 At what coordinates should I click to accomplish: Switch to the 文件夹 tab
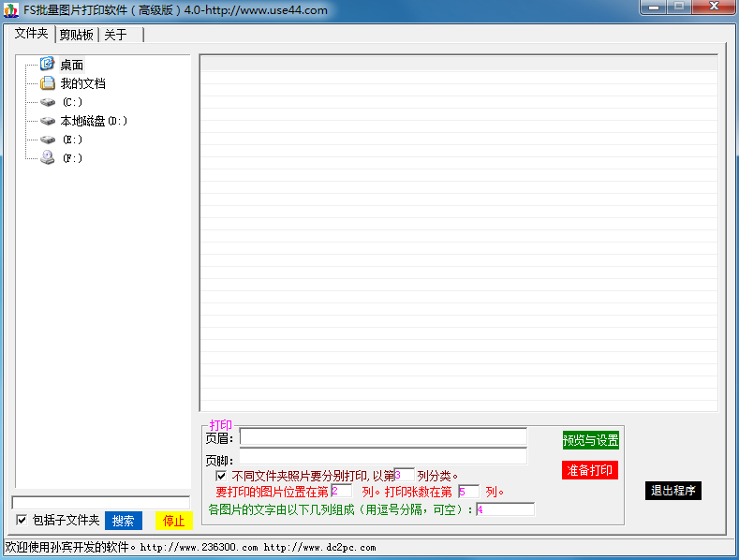click(x=32, y=34)
